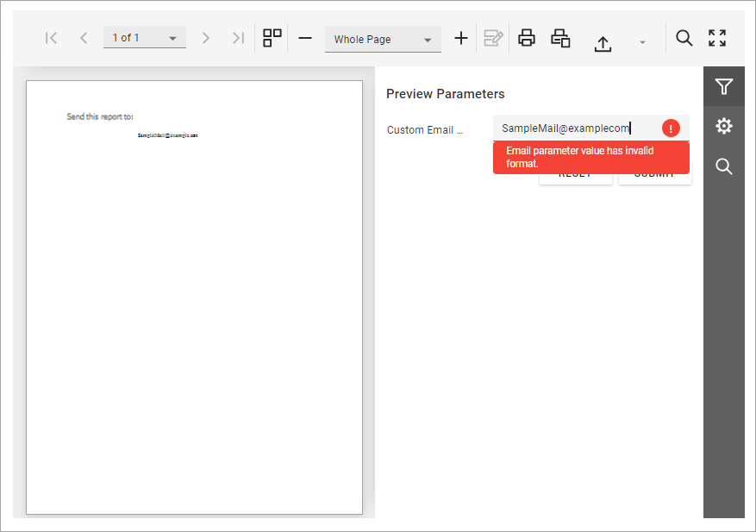Jump to the last page
This screenshot has width=756, height=532.
click(238, 38)
